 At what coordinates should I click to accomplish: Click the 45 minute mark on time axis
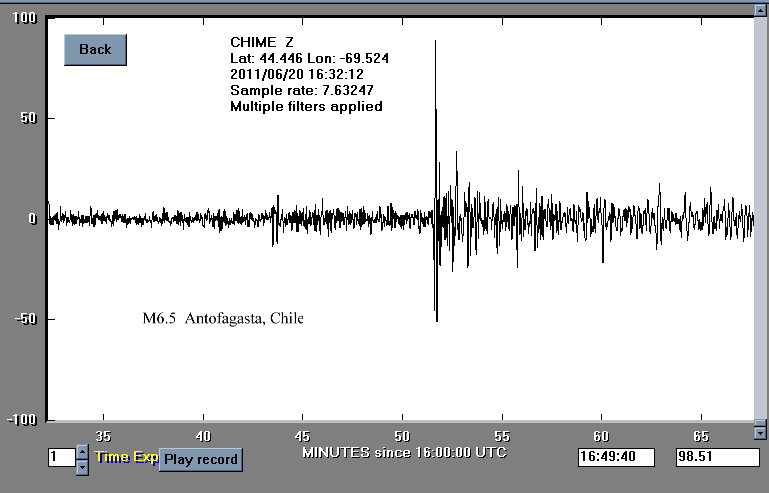coord(302,436)
